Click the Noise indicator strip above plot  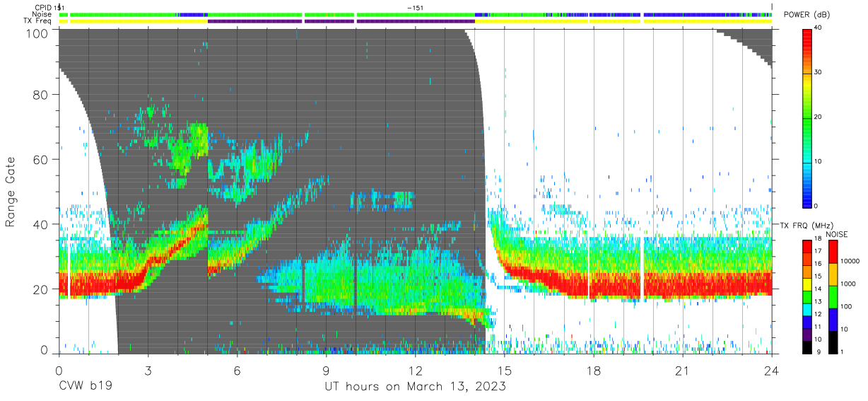coord(416,14)
